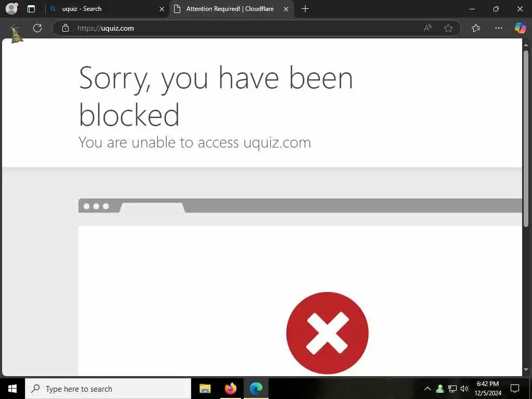Launch Copilot from the toolbar
This screenshot has width=532, height=399.
coord(520,28)
